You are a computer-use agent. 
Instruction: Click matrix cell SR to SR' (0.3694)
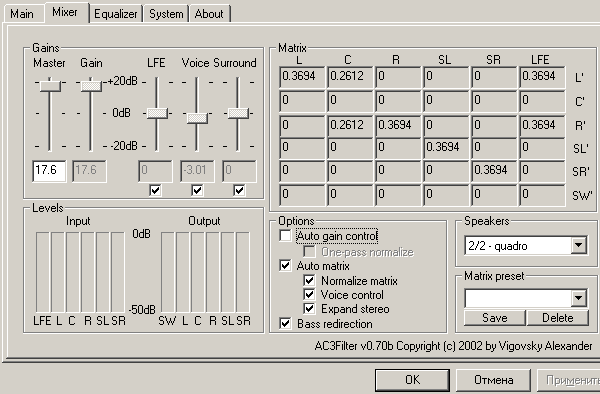tap(494, 172)
